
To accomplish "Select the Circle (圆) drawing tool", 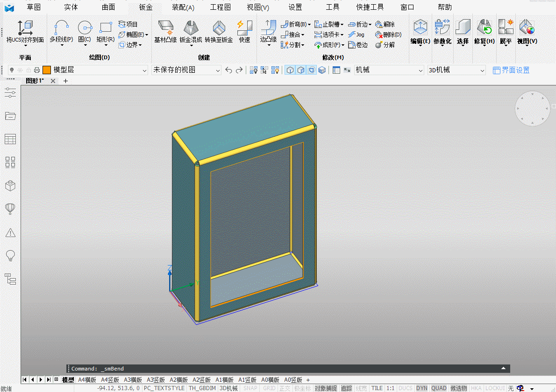I will 85,33.
